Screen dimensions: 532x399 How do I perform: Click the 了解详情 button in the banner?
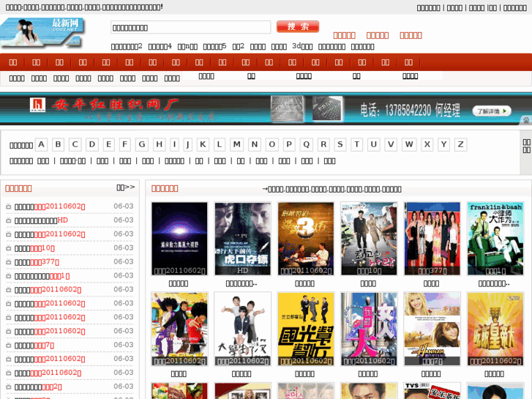pyautogui.click(x=492, y=111)
